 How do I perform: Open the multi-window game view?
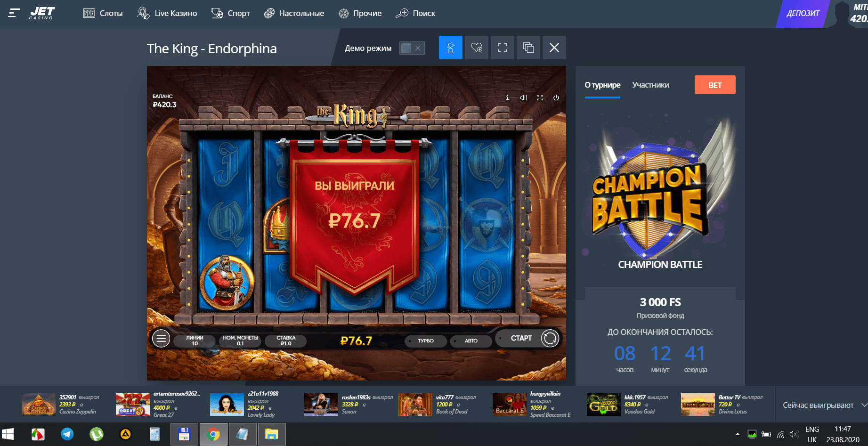pos(528,48)
